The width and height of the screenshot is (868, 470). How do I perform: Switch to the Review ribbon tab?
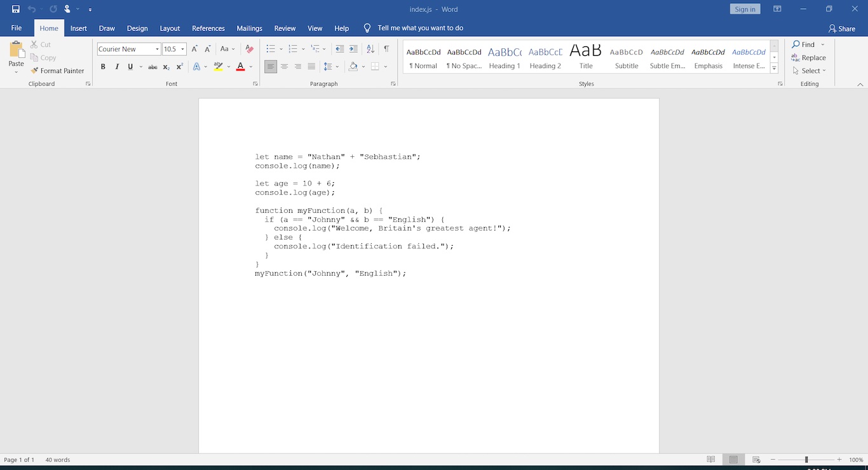(x=285, y=28)
